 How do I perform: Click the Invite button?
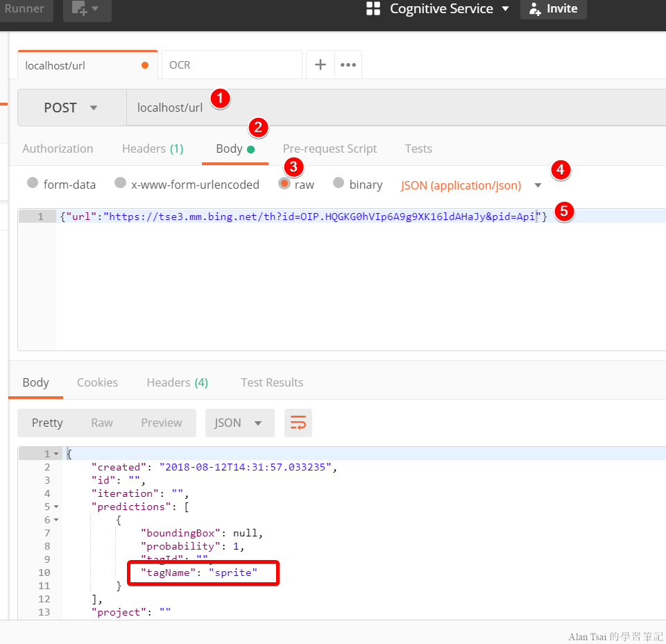554,9
